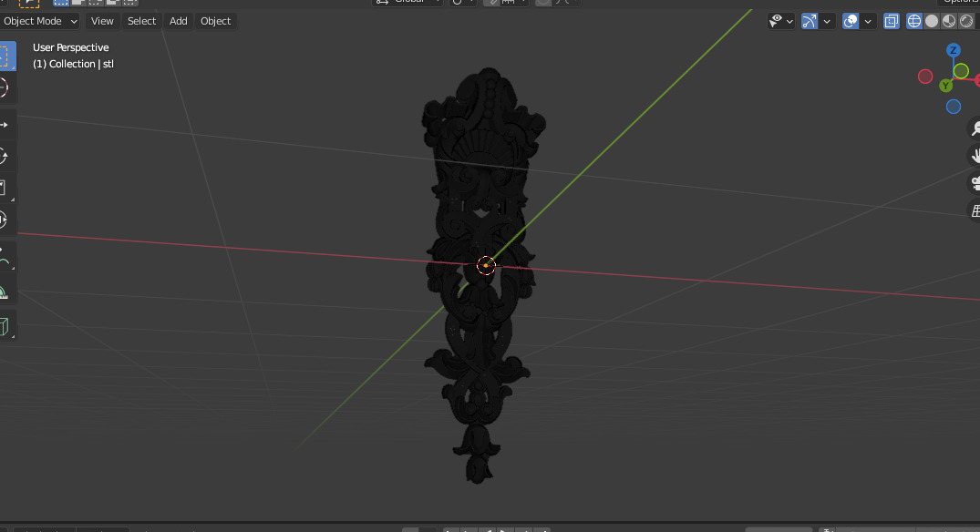The height and width of the screenshot is (532, 980).
Task: Click the 'User Perspective' viewport label
Action: pos(70,47)
